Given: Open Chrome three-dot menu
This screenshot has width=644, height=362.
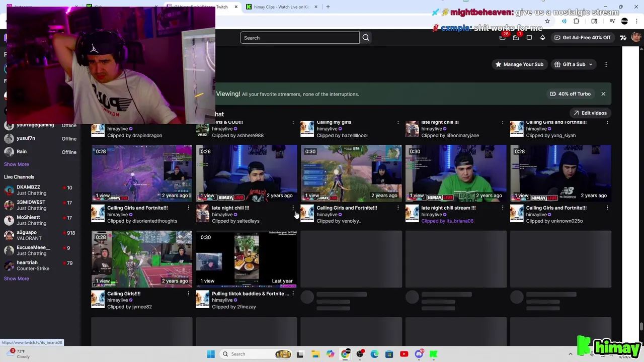Looking at the screenshot, I should pos(637,21).
